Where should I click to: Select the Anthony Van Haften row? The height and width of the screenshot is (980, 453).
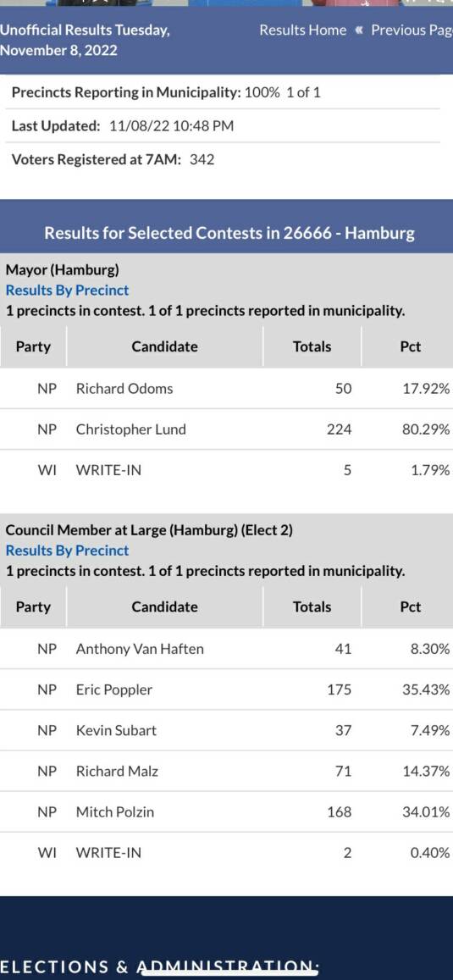pos(226,649)
